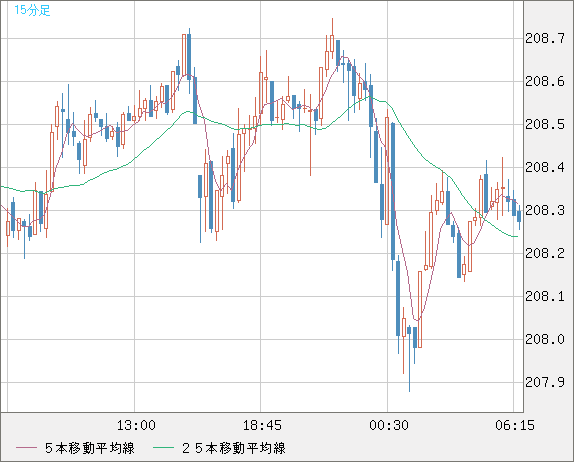Click the 208.3 price axis label

click(545, 210)
